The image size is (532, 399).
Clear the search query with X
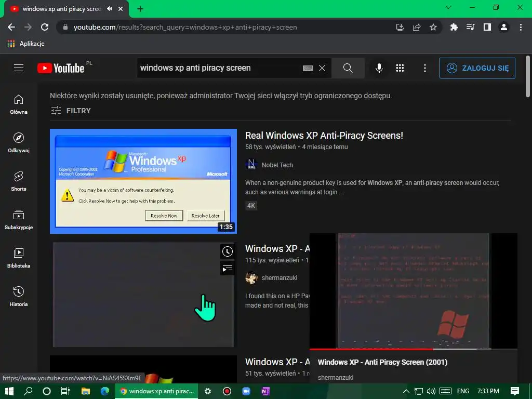(322, 68)
